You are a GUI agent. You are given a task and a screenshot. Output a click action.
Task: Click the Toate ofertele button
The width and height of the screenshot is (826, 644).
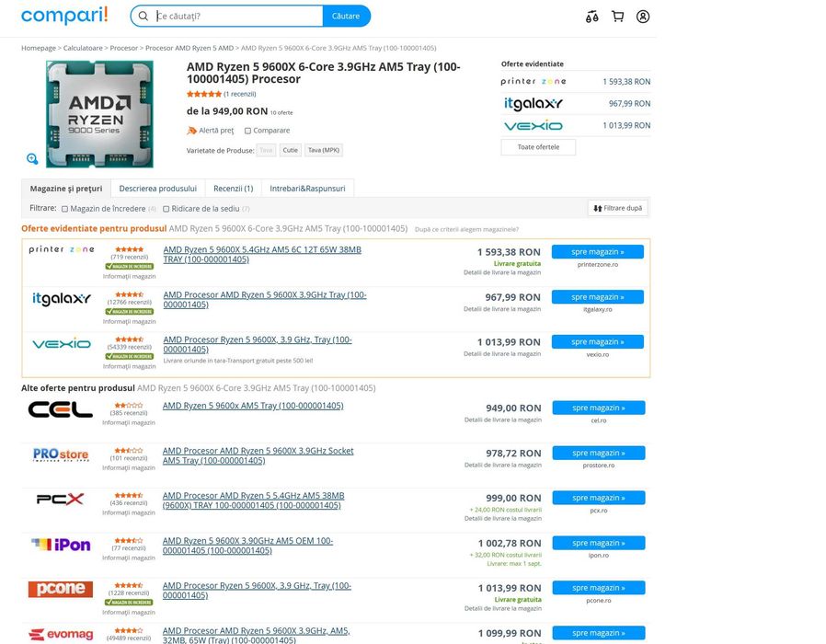538,147
